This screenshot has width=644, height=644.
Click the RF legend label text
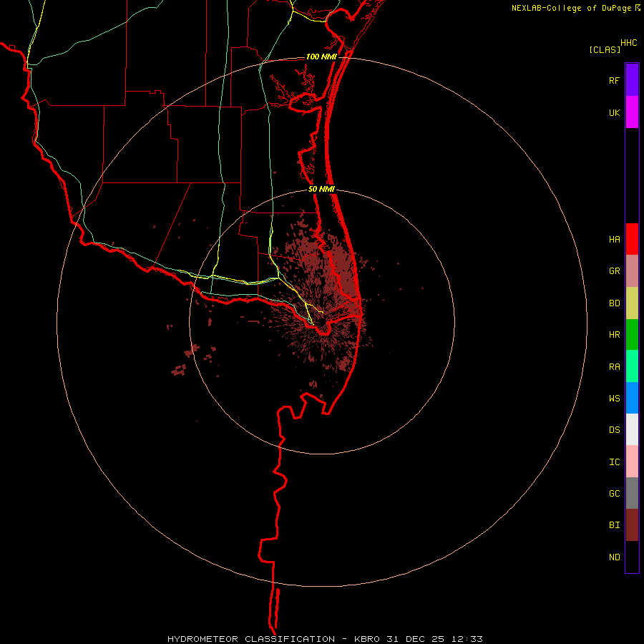(614, 80)
